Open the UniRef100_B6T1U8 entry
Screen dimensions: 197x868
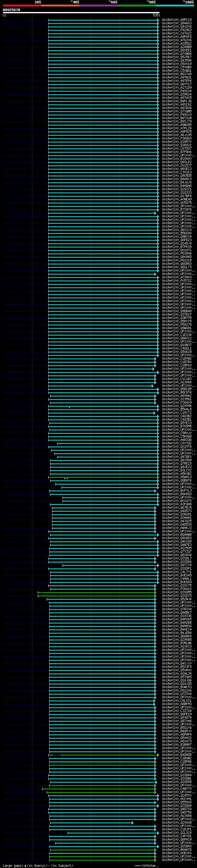pyautogui.click(x=177, y=118)
